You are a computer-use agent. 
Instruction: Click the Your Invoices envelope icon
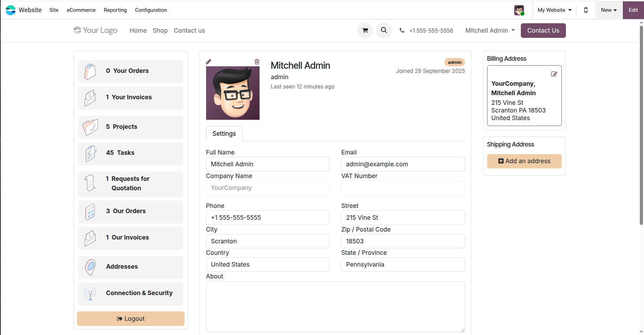(x=90, y=98)
